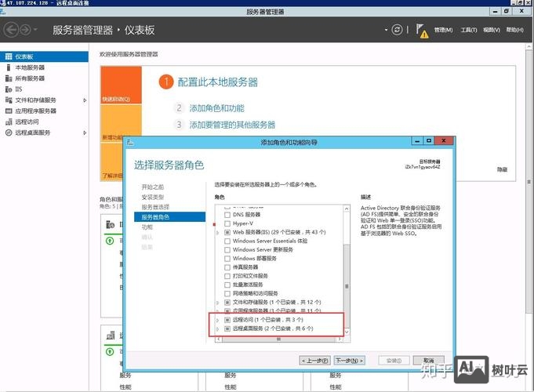Check the Hyper-V role checkbox
Image resolution: width=534 pixels, height=392 pixels.
tap(227, 223)
